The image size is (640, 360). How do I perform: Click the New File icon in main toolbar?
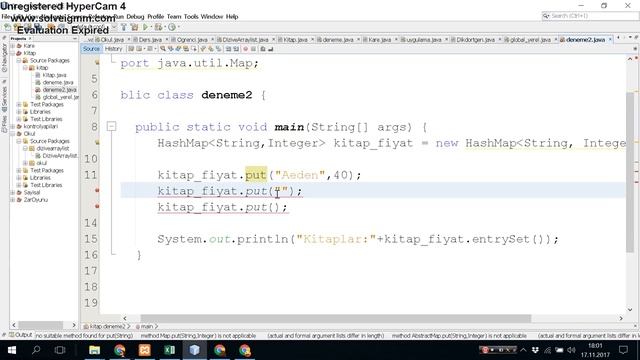tap(7, 27)
